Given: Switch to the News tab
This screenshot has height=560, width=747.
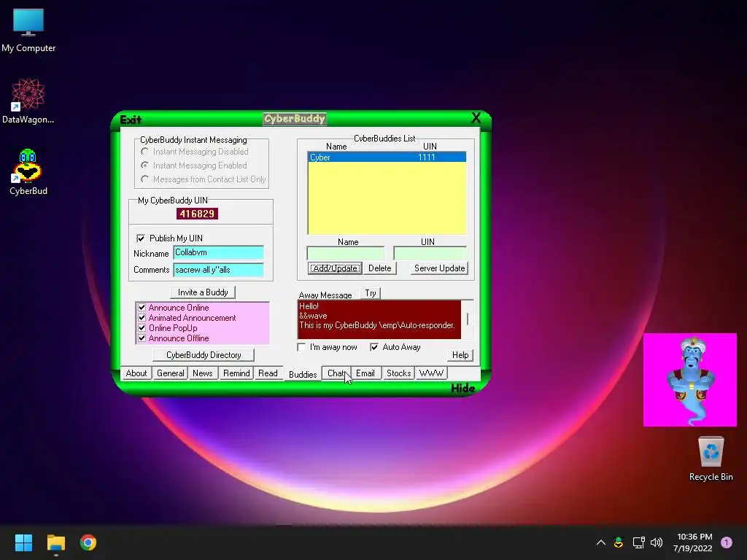Looking at the screenshot, I should pyautogui.click(x=203, y=373).
